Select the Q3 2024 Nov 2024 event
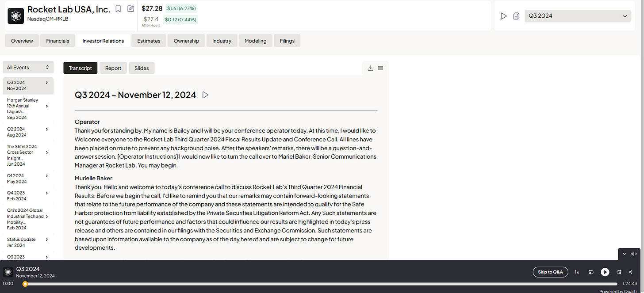Viewport: 644px width, 293px height. point(28,85)
